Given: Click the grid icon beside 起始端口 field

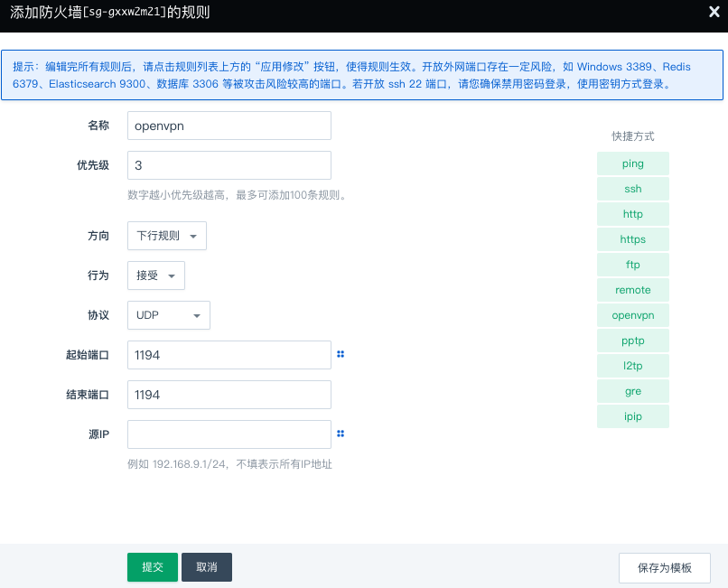Looking at the screenshot, I should pyautogui.click(x=341, y=354).
